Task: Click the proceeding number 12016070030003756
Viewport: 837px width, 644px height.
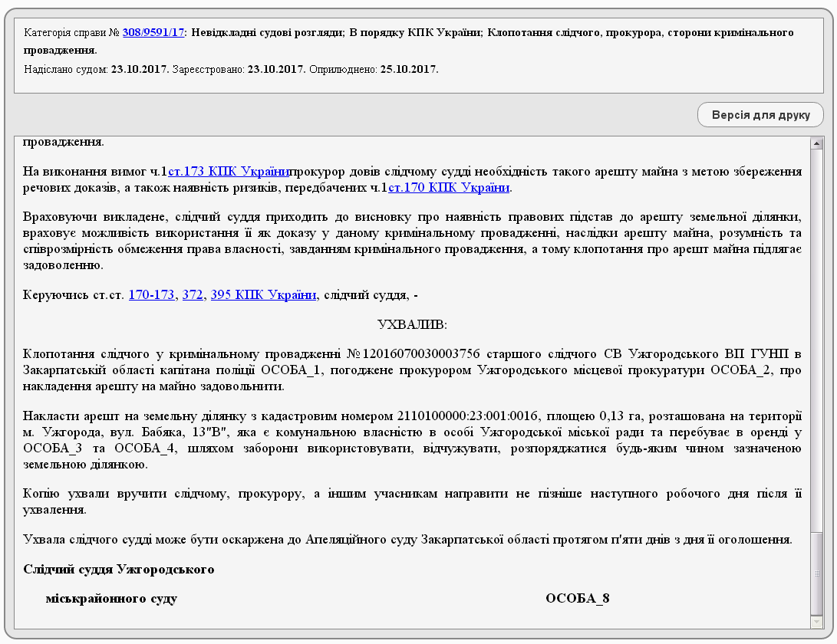Action: [x=420, y=354]
